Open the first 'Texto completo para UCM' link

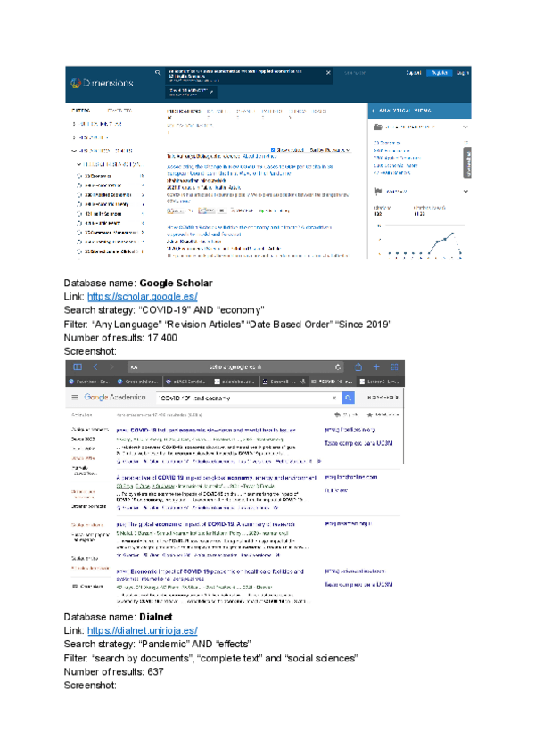[358, 443]
